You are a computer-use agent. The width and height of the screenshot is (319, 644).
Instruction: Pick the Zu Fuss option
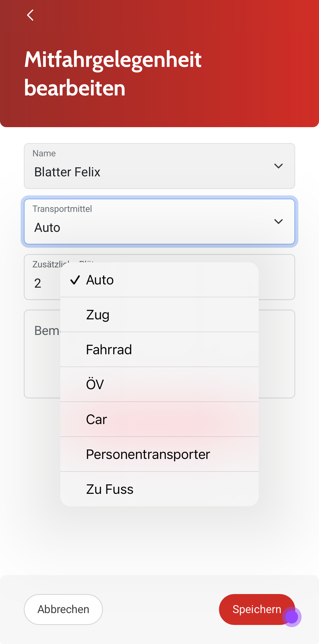click(159, 489)
